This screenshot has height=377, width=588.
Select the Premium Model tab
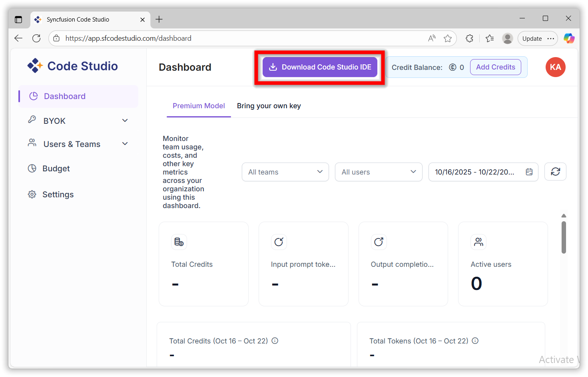click(x=199, y=105)
